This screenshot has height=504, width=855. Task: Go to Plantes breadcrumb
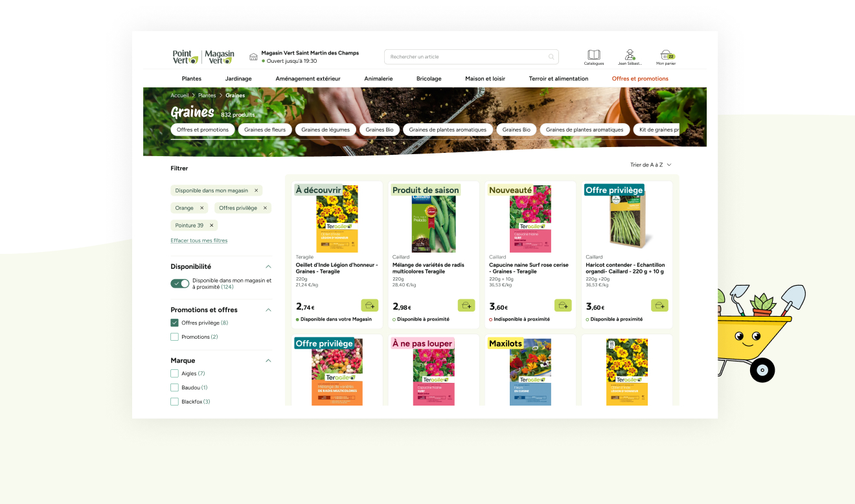pyautogui.click(x=207, y=95)
